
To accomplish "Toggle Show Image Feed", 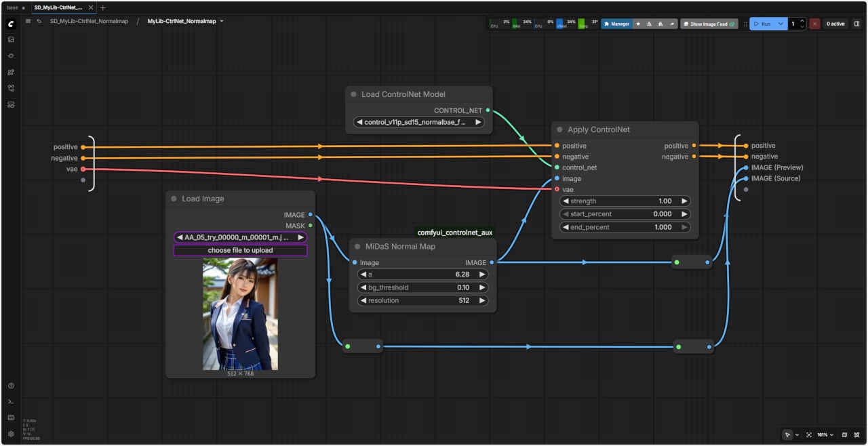I will click(x=709, y=24).
